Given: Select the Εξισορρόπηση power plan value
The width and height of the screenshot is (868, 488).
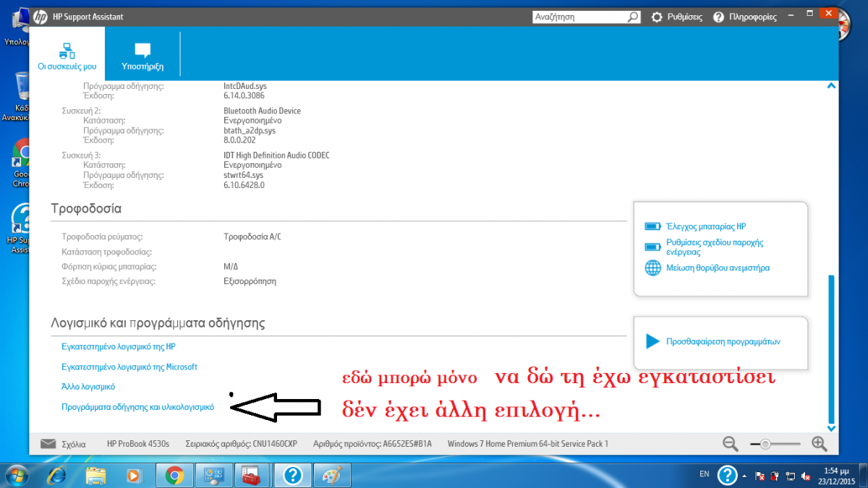Looking at the screenshot, I should [x=250, y=281].
